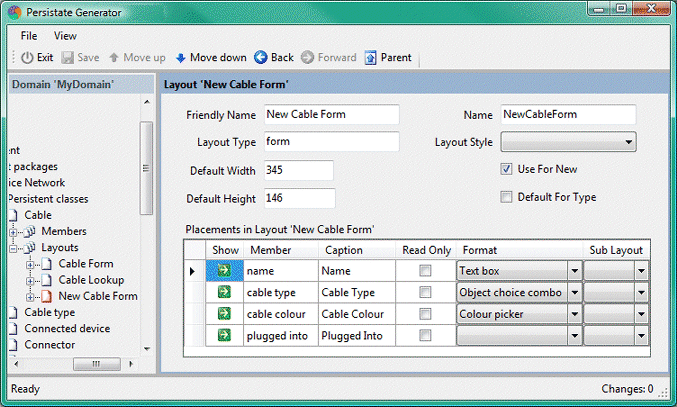Tick Read Only for the name row
Screen dimensions: 677x407
425,270
